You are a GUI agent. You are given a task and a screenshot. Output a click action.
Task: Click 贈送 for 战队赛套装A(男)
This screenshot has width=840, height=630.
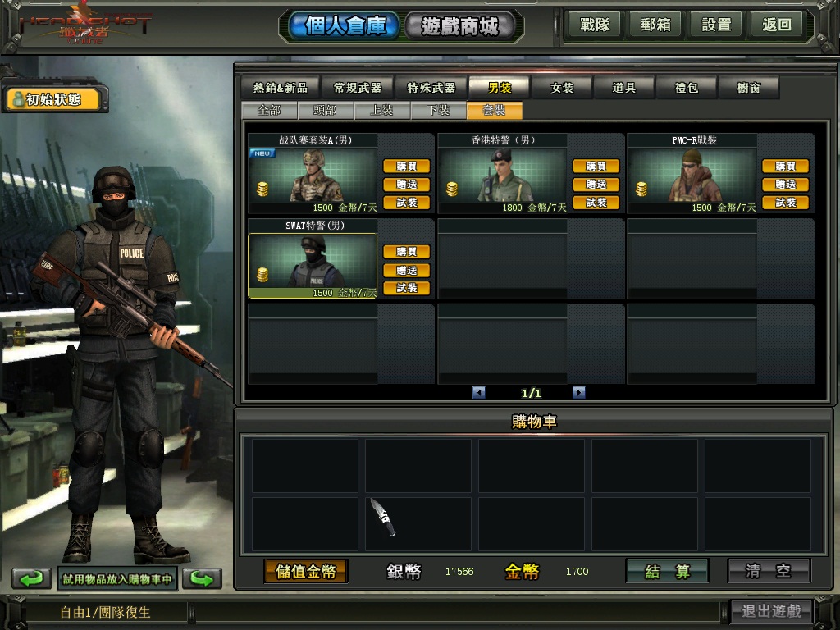tap(407, 185)
